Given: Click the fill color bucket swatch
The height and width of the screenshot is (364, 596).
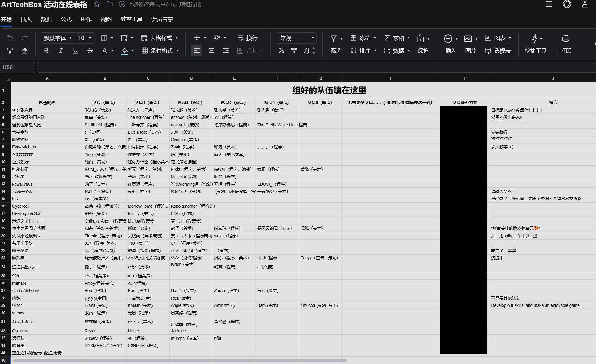Looking at the screenshot, I should 125,51.
